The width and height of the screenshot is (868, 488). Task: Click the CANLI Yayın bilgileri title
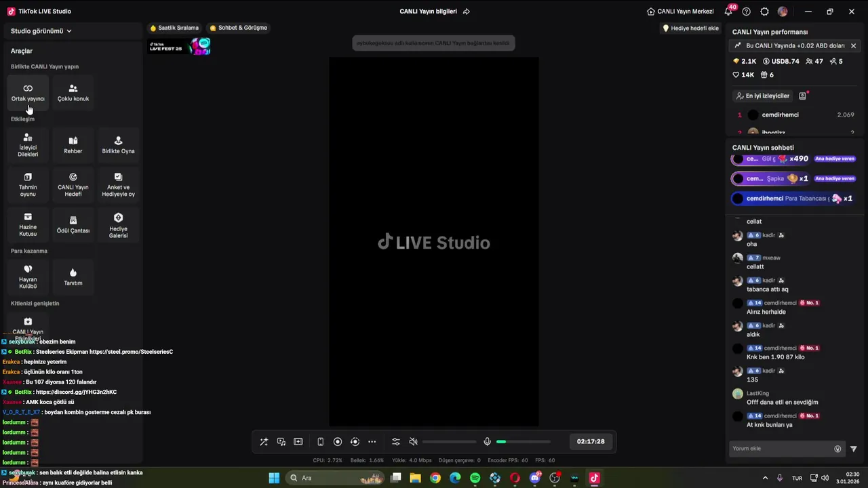click(428, 12)
